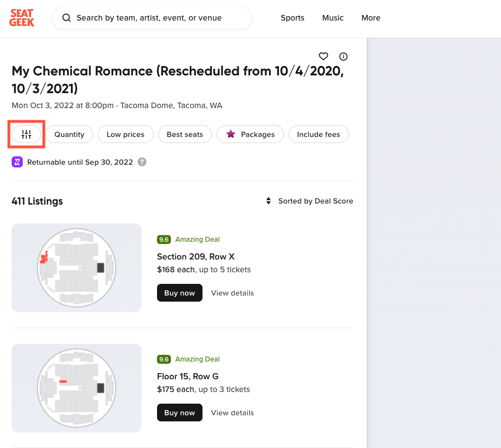Open event info via circled i icon
This screenshot has height=448, width=501.
click(343, 57)
